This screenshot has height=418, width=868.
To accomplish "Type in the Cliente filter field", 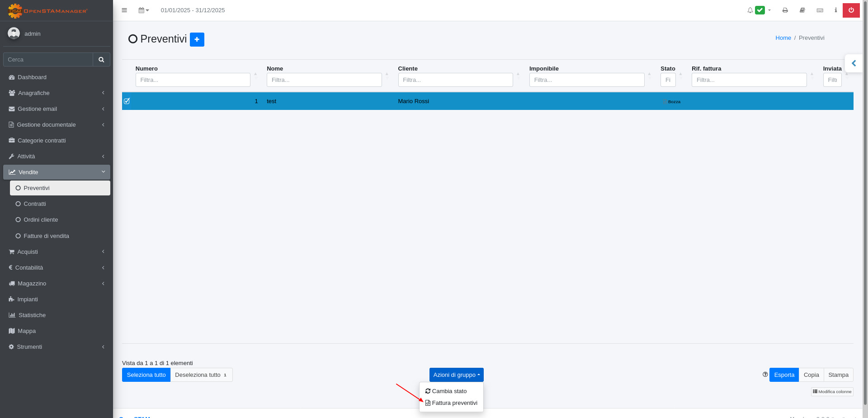I will 455,80.
